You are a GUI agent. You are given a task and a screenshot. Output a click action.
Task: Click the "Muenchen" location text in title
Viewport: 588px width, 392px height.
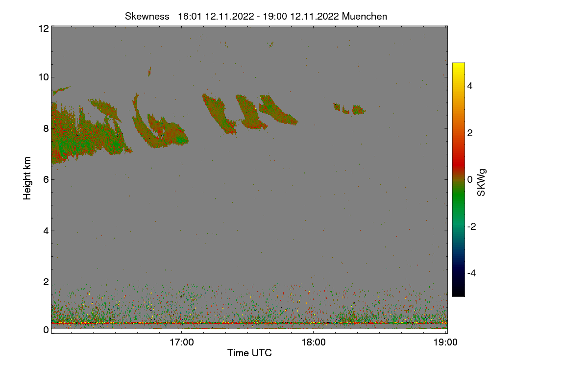[x=365, y=16]
